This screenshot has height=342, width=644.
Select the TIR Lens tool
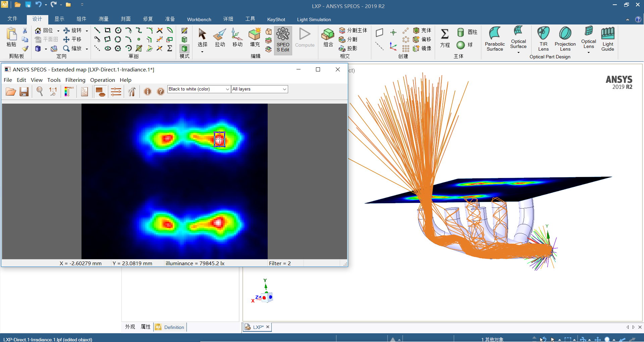[543, 39]
